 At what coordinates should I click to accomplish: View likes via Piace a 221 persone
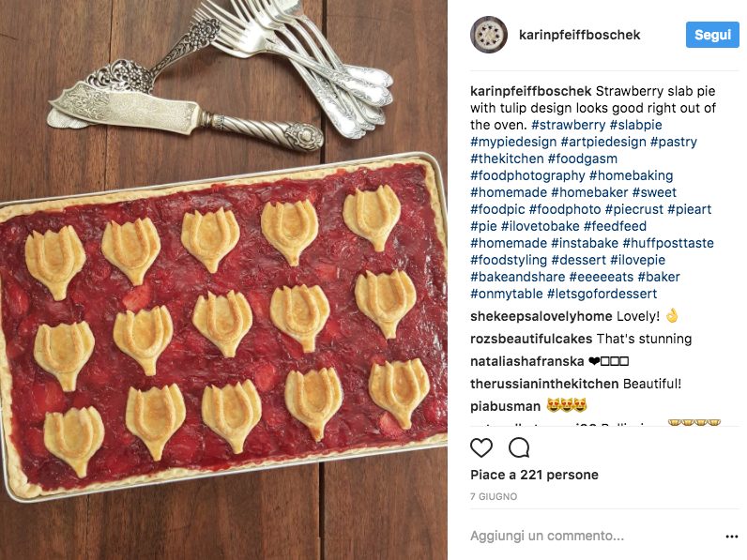(534, 475)
